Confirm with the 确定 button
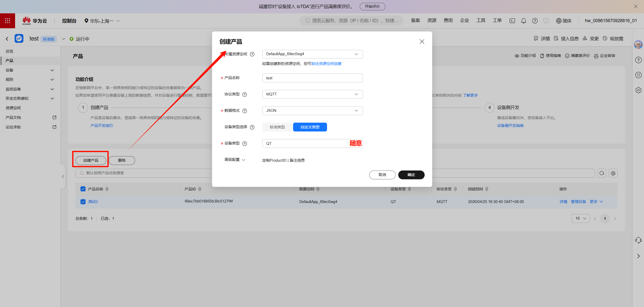Viewport: 644px width, 307px height. (411, 175)
